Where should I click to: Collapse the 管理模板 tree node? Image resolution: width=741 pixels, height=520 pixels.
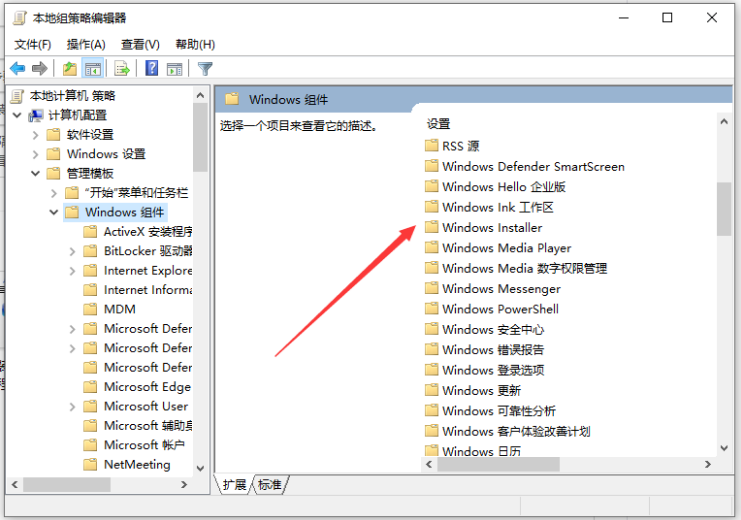coord(35,173)
